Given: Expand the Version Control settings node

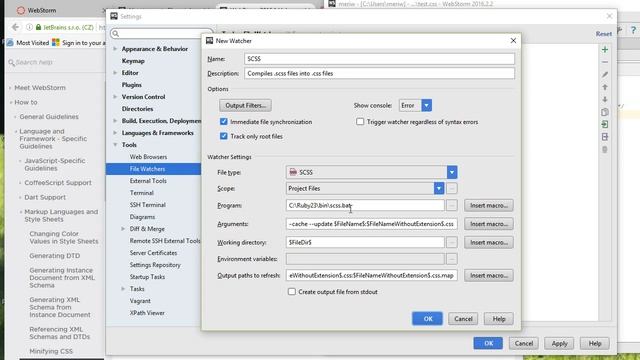Looking at the screenshot, I should (x=115, y=97).
